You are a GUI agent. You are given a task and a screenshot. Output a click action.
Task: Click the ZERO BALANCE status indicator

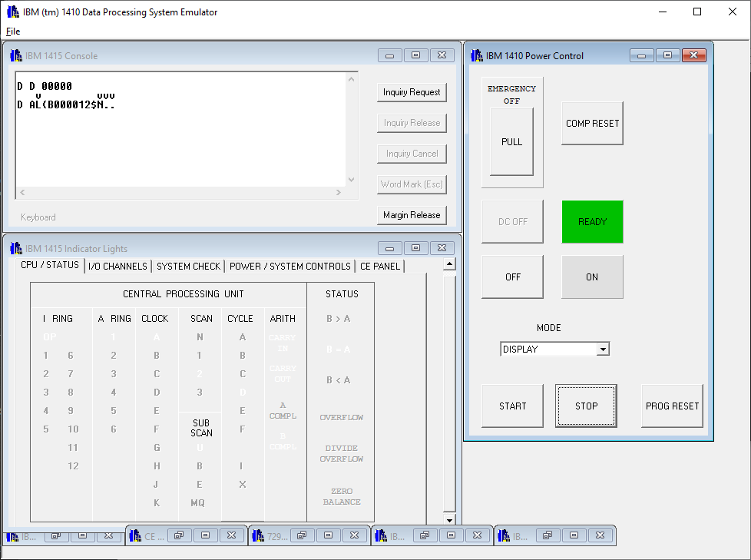pos(342,496)
